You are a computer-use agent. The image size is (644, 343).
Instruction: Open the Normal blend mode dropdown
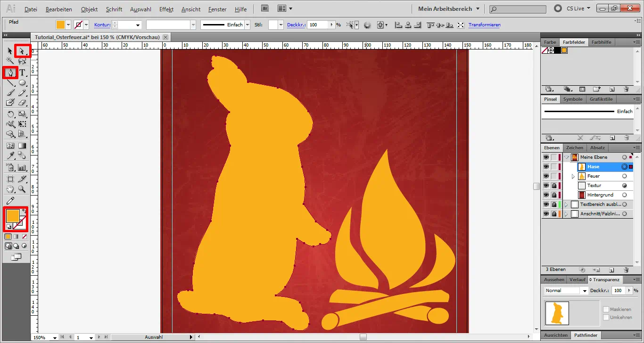(565, 290)
